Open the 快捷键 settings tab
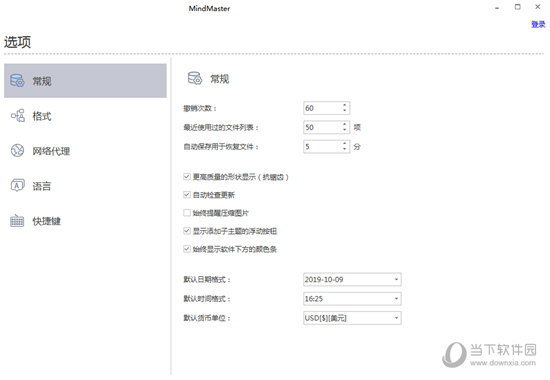The width and height of the screenshot is (550, 380). click(85, 221)
